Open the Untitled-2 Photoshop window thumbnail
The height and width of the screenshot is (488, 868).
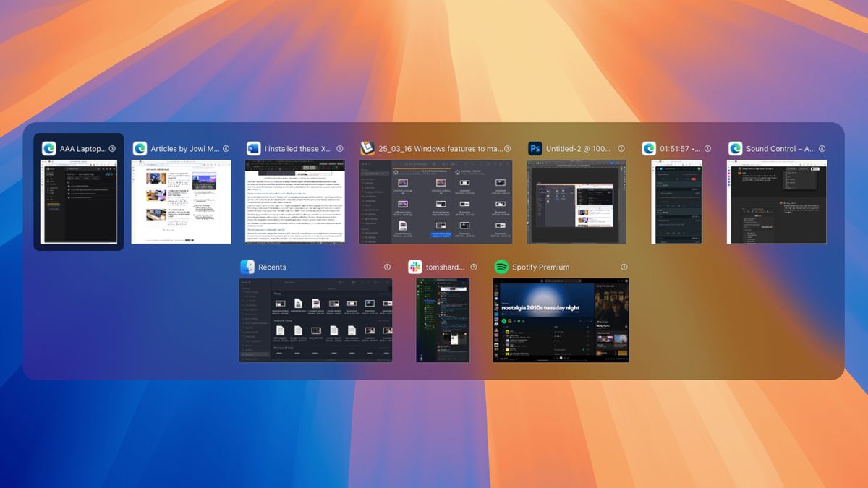(x=575, y=202)
